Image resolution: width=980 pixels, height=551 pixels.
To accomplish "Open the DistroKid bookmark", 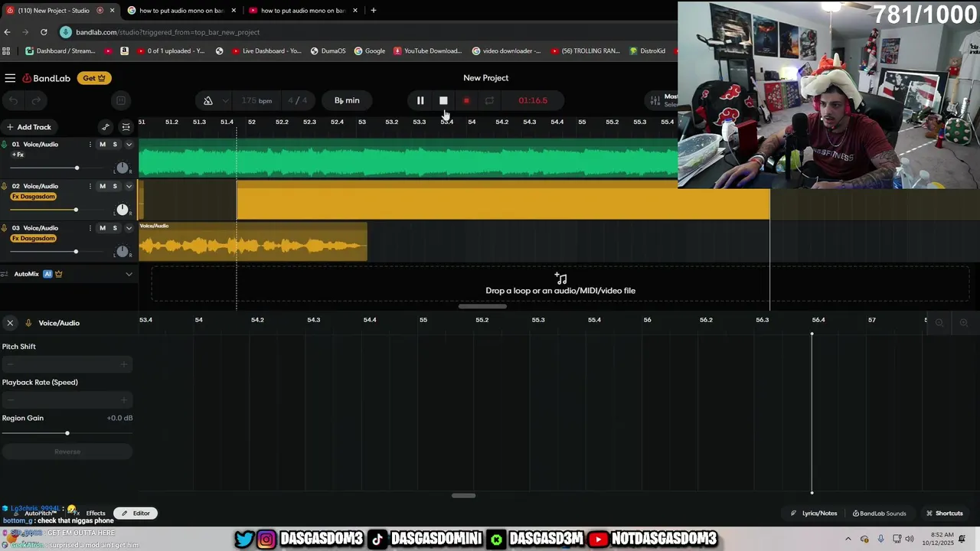I will [648, 51].
